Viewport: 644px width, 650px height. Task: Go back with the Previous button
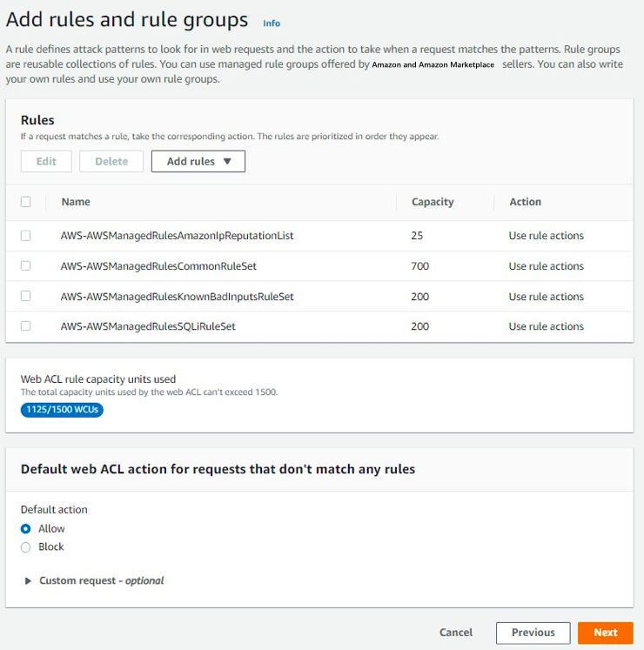(533, 633)
